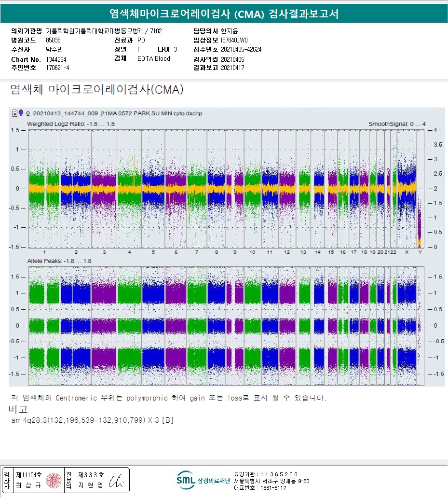Select chromosome X label on the axis

point(407,252)
